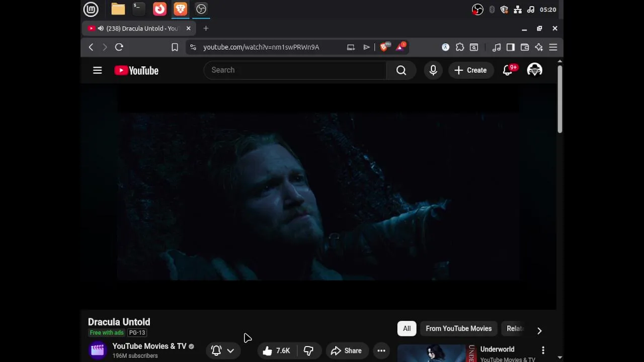Open Underworld video thumbnail
644x362 pixels.
coord(436,353)
